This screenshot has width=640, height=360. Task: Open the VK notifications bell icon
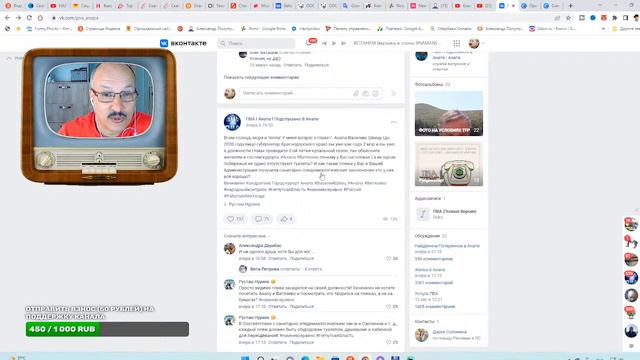click(x=309, y=43)
